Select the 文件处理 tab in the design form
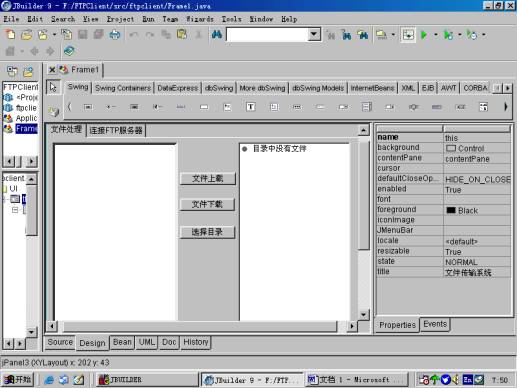The width and height of the screenshot is (517, 388). point(66,129)
